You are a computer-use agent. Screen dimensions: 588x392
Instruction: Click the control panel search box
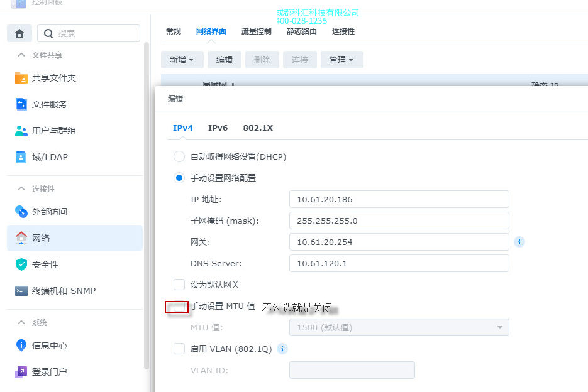click(89, 34)
